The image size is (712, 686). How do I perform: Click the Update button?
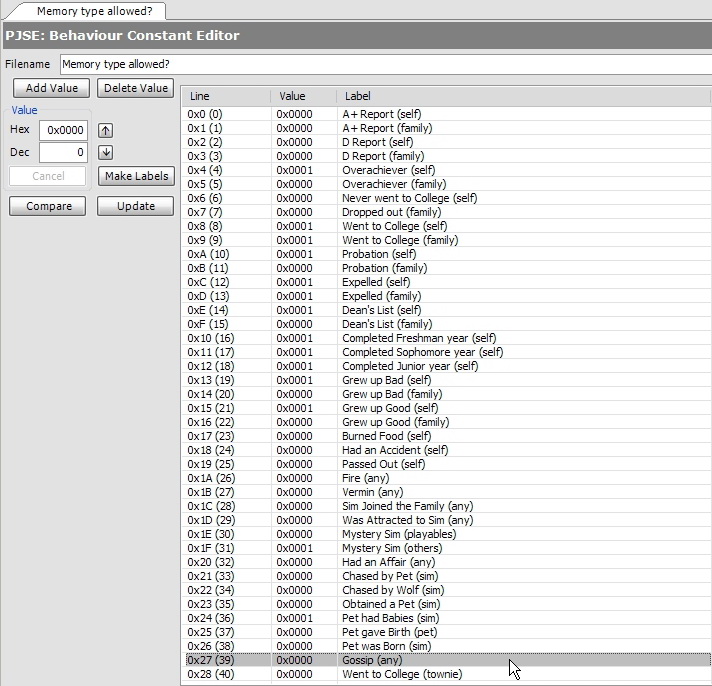(136, 206)
